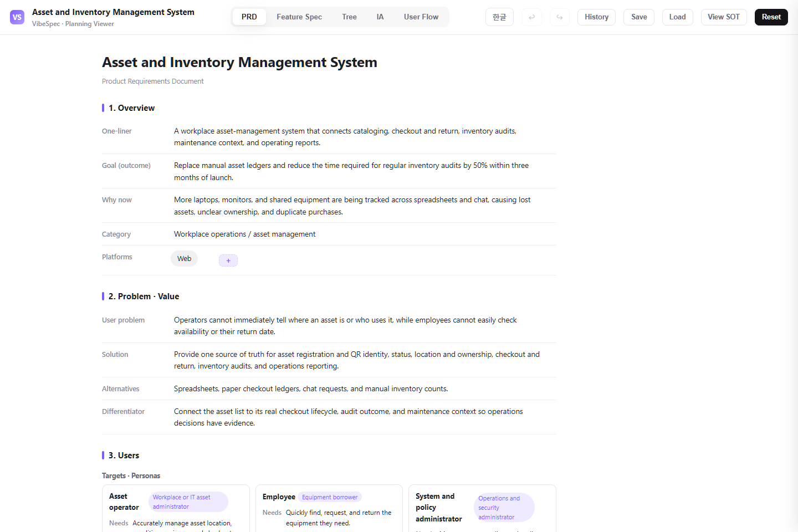The width and height of the screenshot is (798, 532).
Task: Select the '3. Users' section heading
Action: click(124, 456)
